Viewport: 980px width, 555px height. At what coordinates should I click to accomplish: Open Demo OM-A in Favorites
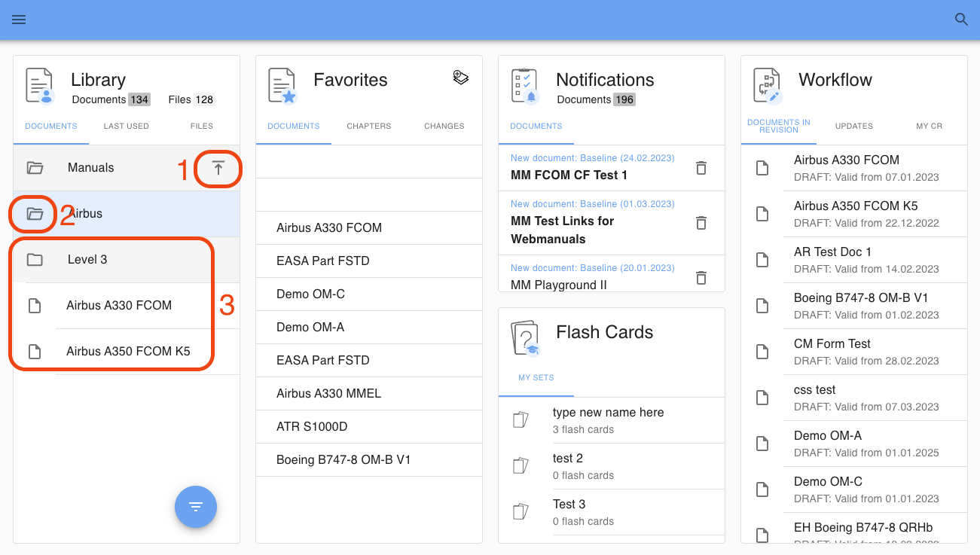pos(369,328)
